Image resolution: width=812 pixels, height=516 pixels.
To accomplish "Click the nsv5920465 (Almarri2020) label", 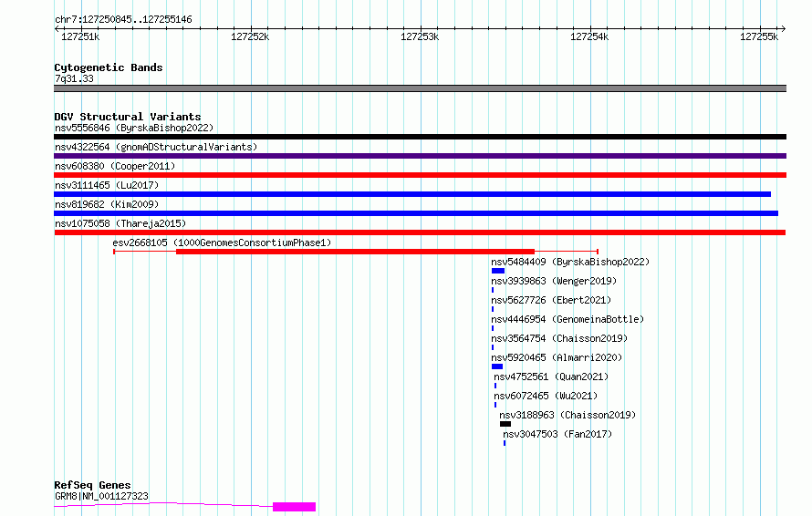I will click(x=557, y=357).
